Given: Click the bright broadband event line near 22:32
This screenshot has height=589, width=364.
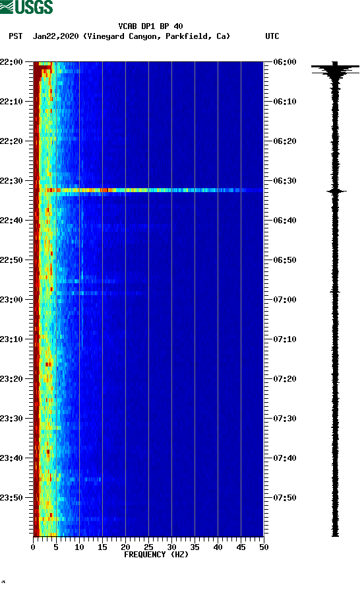Looking at the screenshot, I should (148, 190).
